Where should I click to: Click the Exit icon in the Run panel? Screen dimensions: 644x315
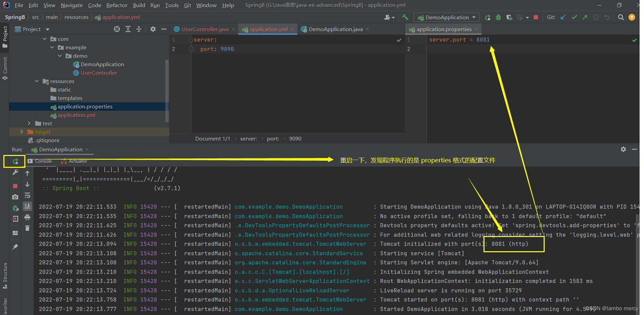click(x=15, y=219)
